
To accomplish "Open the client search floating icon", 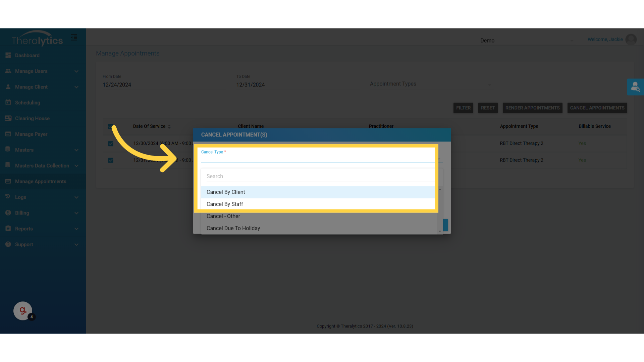I will tap(635, 87).
